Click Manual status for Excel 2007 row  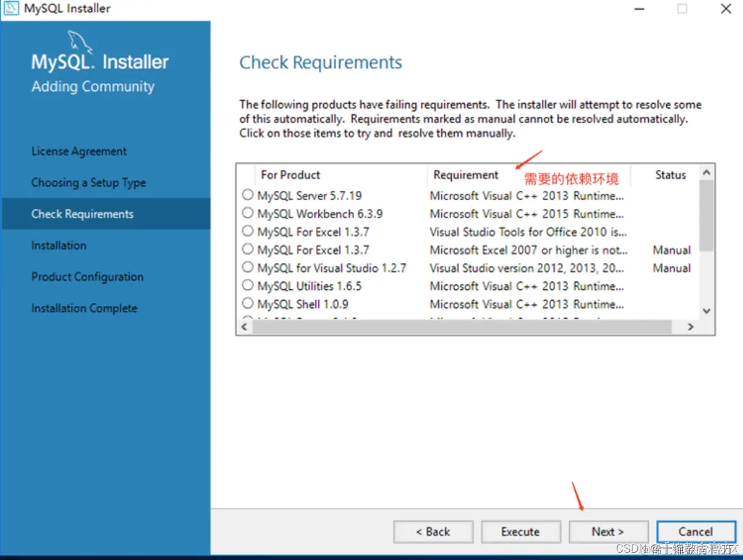(672, 250)
